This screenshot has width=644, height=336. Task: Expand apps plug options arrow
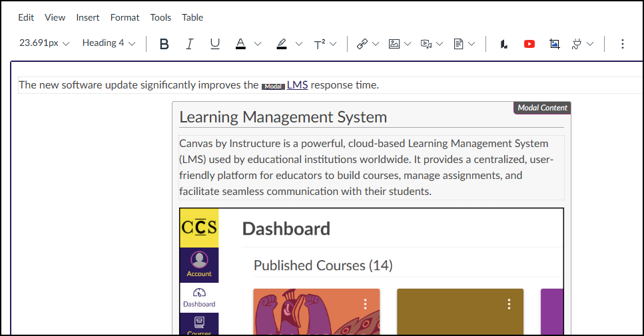[x=590, y=44]
